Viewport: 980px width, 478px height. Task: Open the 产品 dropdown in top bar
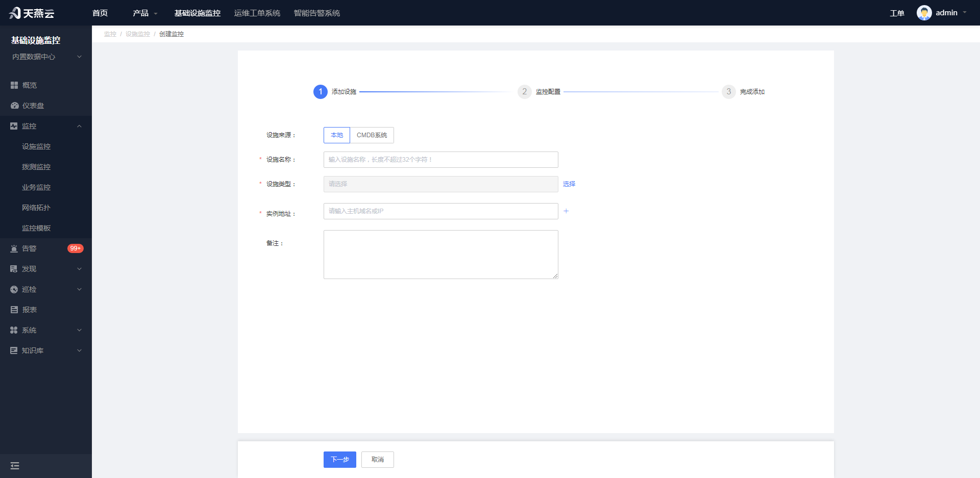(145, 13)
